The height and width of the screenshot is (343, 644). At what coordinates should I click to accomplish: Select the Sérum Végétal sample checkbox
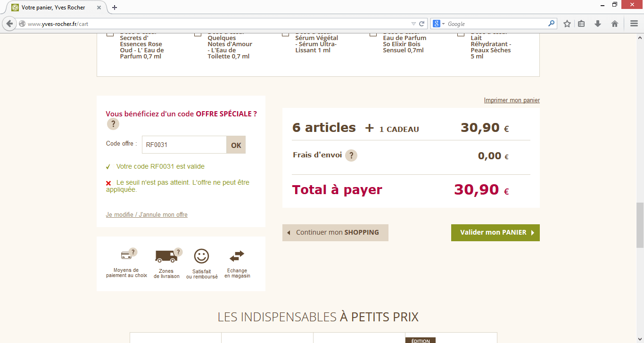click(285, 34)
